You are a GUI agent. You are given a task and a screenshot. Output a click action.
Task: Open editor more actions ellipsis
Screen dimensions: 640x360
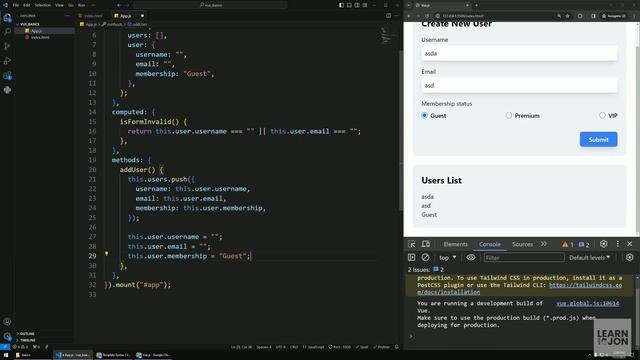tap(396, 16)
